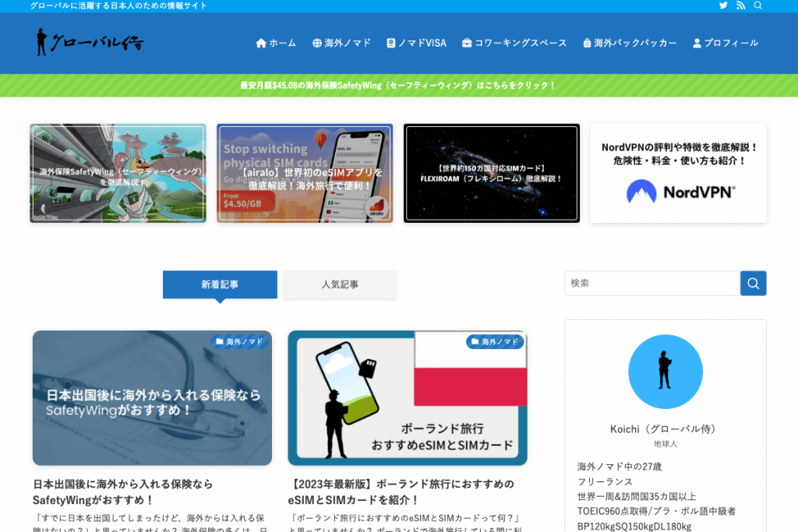The image size is (798, 532).
Task: Go to ノマドVISA menu page
Action: (416, 44)
